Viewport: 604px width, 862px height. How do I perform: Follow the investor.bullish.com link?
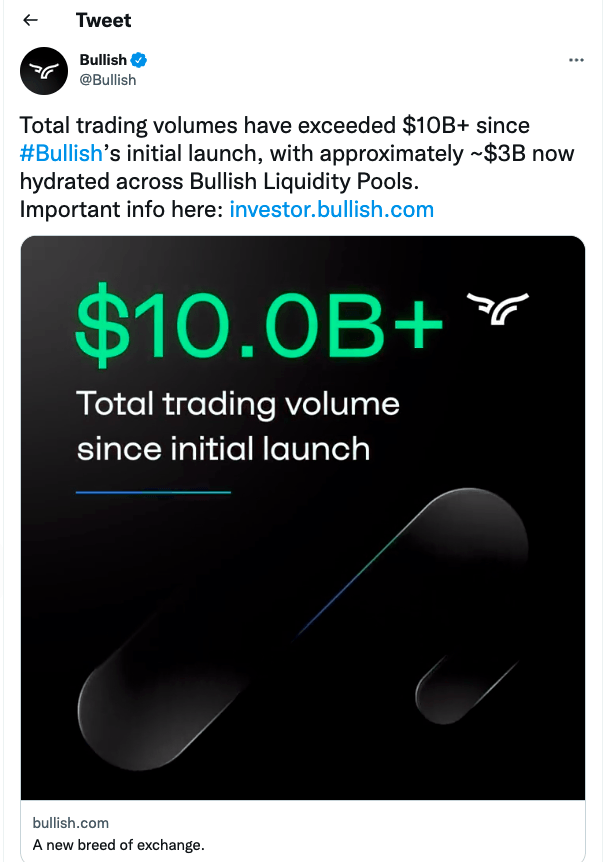click(x=331, y=209)
